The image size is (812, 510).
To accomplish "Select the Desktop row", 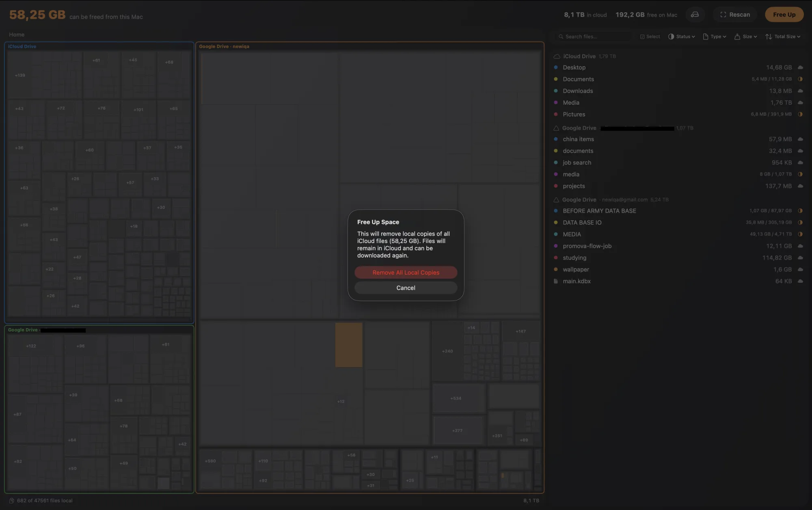I will pos(678,67).
